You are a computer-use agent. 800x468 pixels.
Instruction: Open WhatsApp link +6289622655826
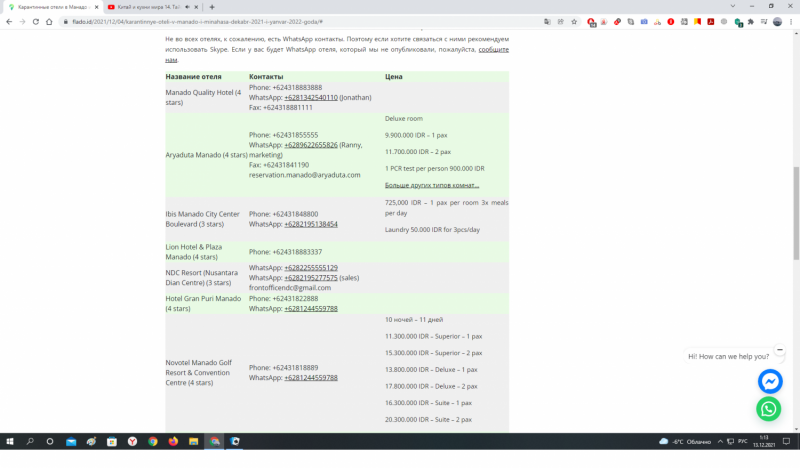tap(311, 145)
